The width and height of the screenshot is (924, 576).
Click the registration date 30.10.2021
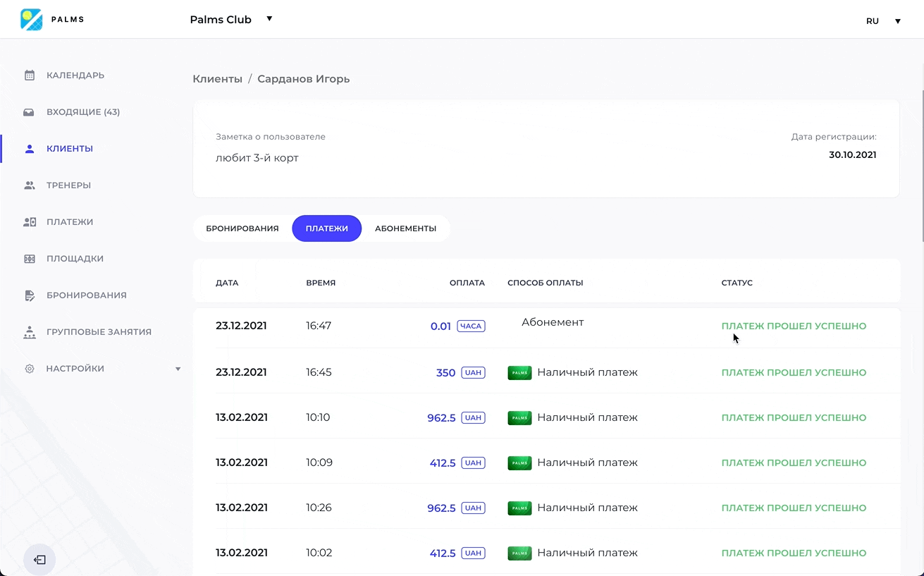click(x=853, y=155)
